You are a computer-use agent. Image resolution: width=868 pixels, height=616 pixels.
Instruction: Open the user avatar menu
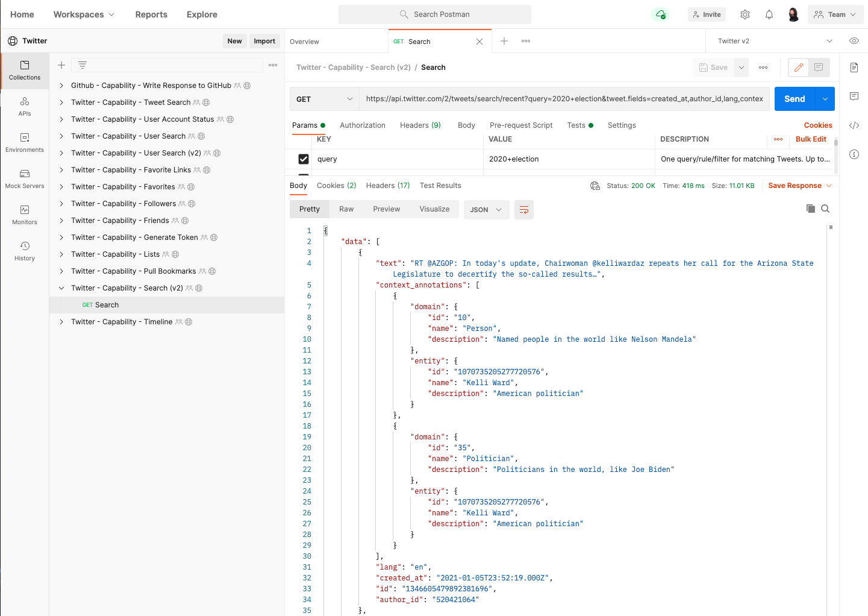[x=793, y=14]
